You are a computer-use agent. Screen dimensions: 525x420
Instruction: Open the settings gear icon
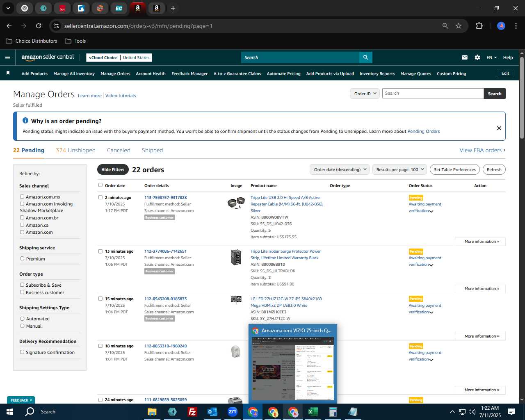[x=477, y=57]
